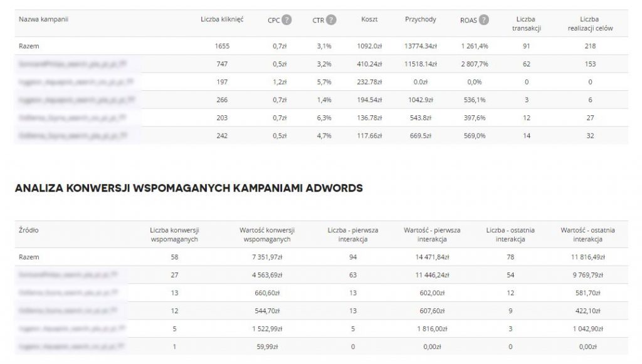Select the 'Razem' row in campaigns table

[x=321, y=46]
